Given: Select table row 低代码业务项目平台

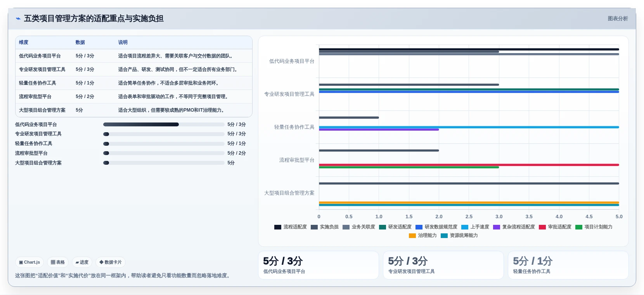Looking at the screenshot, I should [134, 56].
